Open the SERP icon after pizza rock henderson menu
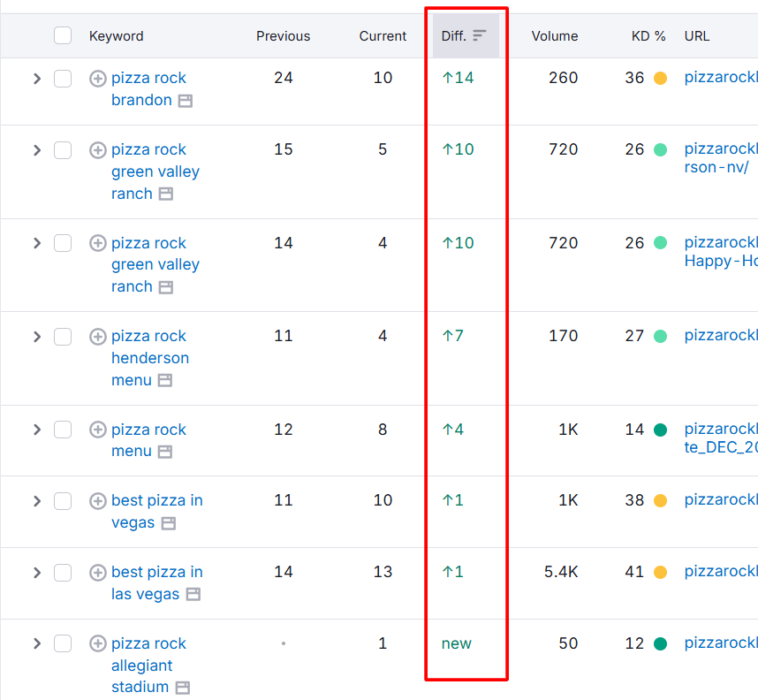Image resolution: width=758 pixels, height=700 pixels. point(165,380)
